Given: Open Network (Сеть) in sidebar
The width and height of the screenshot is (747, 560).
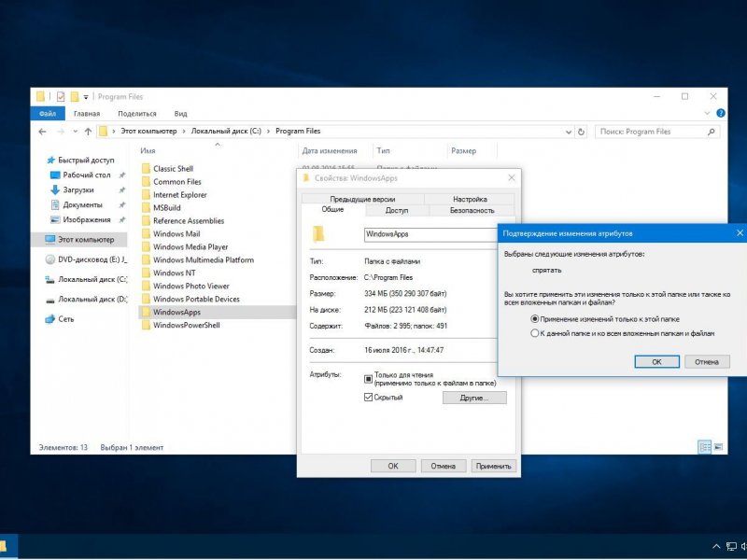Looking at the screenshot, I should click(60, 319).
